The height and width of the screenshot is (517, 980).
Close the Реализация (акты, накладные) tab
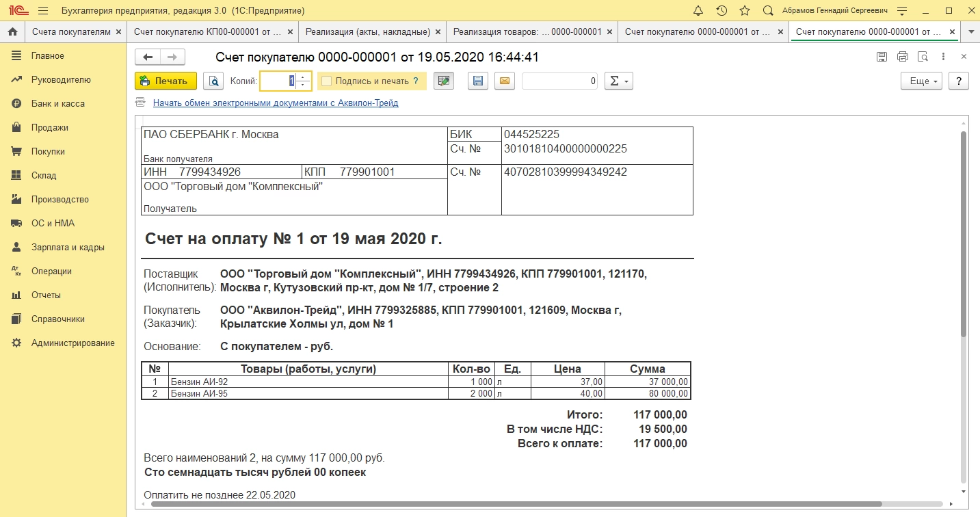tap(438, 32)
